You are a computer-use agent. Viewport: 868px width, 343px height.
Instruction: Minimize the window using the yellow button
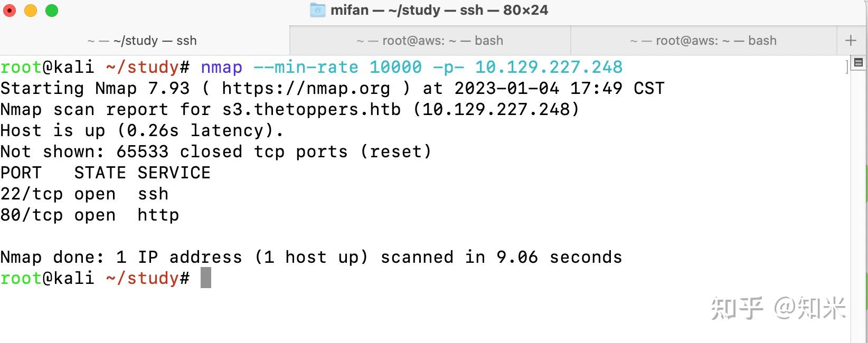click(x=31, y=11)
